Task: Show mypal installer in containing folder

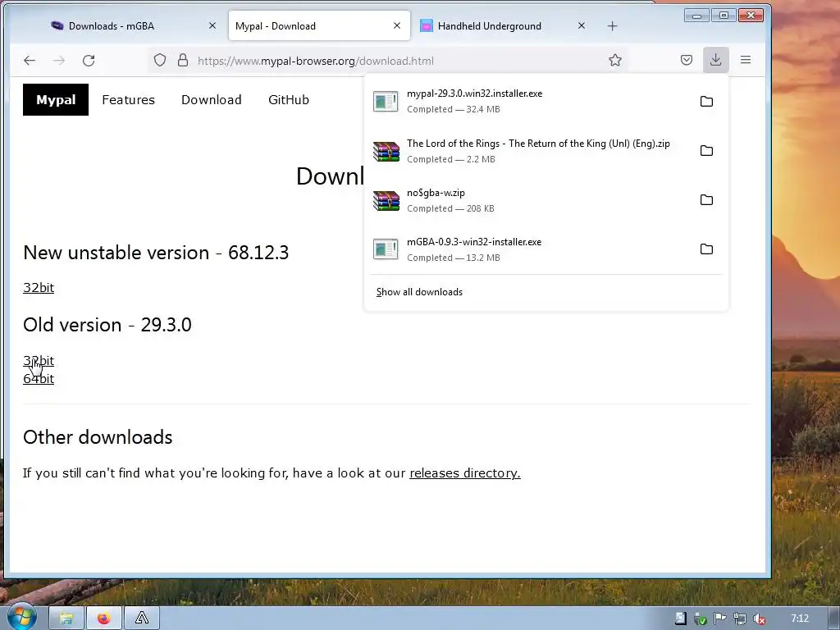Action: coord(706,101)
